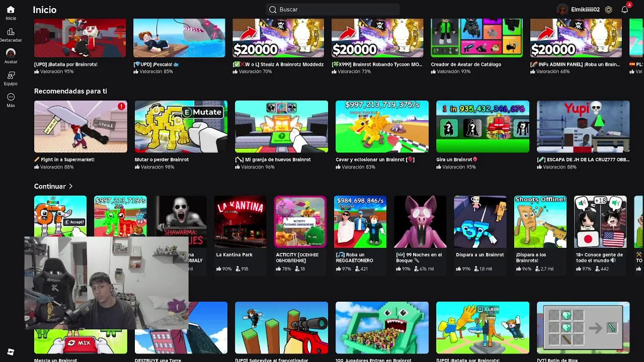The image size is (644, 362).
Task: Click W o L Stealz A Brainrotz Moddedz title
Action: pos(278,64)
